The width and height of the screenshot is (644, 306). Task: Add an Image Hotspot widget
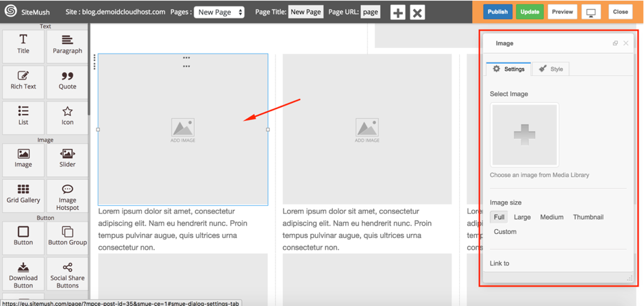[x=67, y=196]
